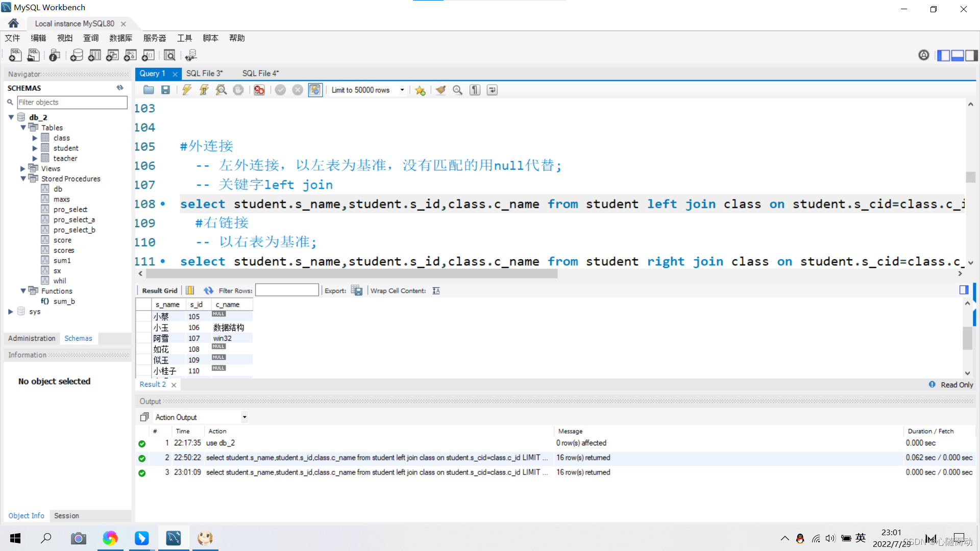Open the Find magnifier icon in editor toolbar
This screenshot has width=980, height=551.
tap(458, 90)
